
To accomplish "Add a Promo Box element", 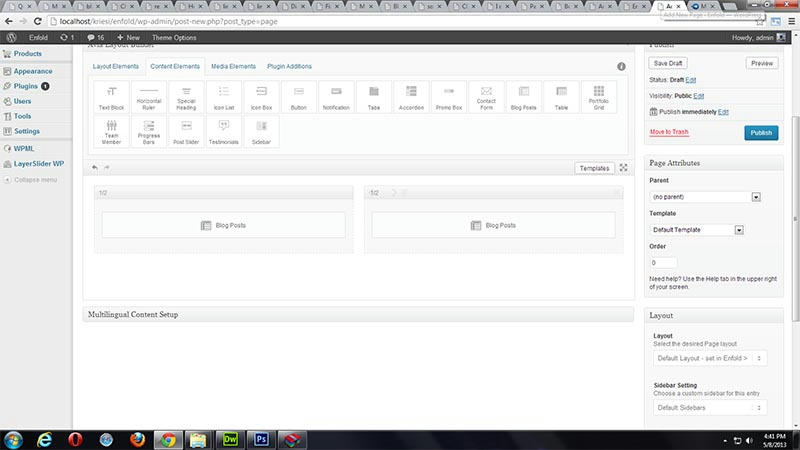I will pyautogui.click(x=448, y=97).
